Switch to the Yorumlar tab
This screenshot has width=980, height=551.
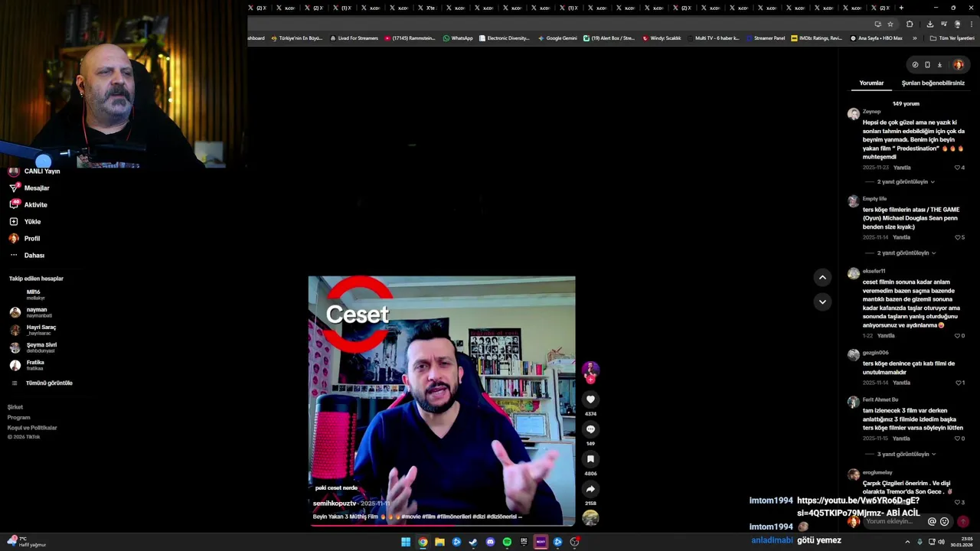click(871, 83)
